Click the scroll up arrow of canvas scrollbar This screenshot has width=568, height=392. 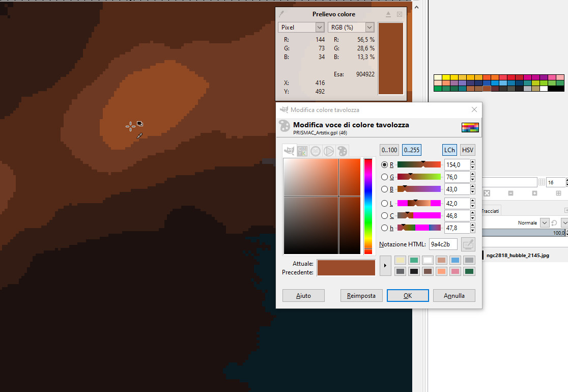[x=416, y=7]
